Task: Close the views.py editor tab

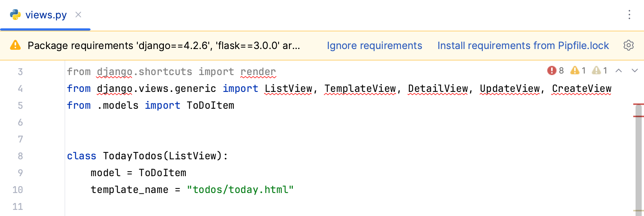Action: click(x=78, y=15)
